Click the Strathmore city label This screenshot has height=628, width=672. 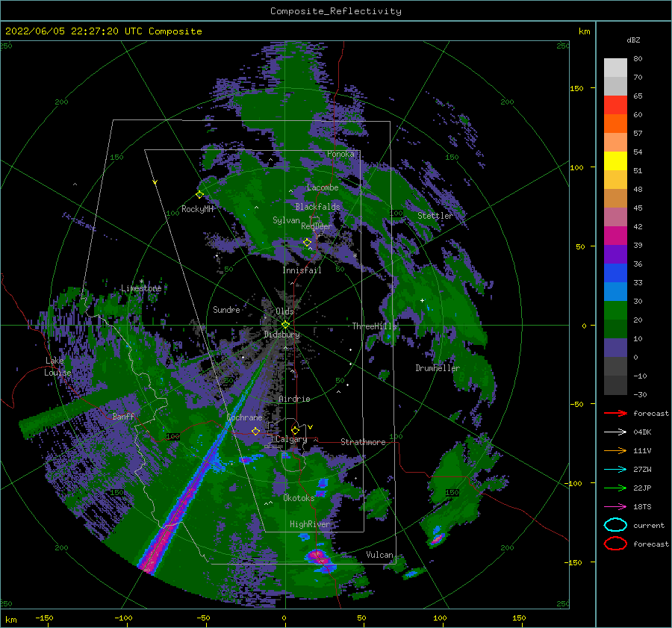click(363, 442)
